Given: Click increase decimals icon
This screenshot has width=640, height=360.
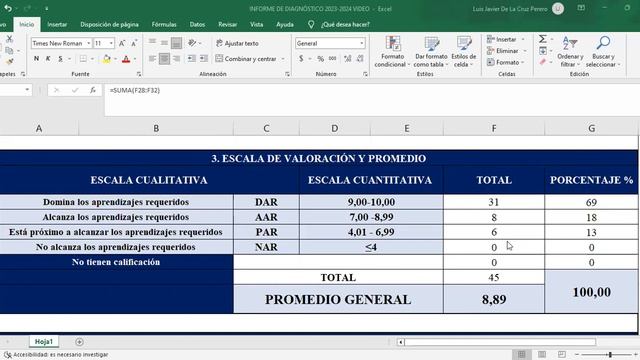Looking at the screenshot, I should (347, 59).
